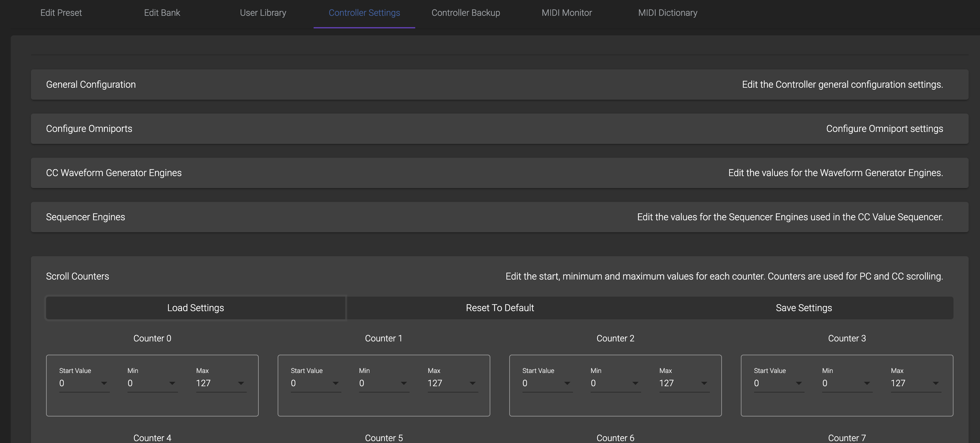Open the User Library tab
980x443 pixels.
pyautogui.click(x=263, y=13)
